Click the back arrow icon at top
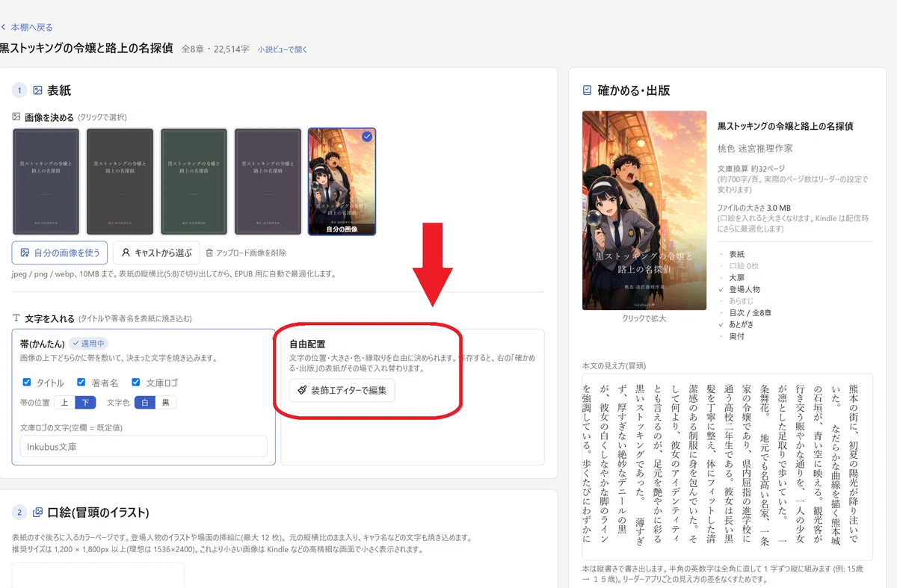 [3, 27]
